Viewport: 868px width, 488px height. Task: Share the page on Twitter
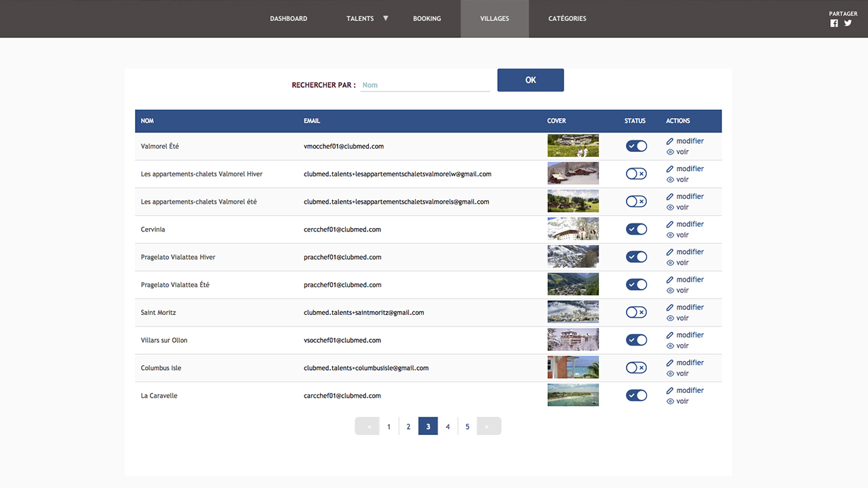pyautogui.click(x=848, y=23)
